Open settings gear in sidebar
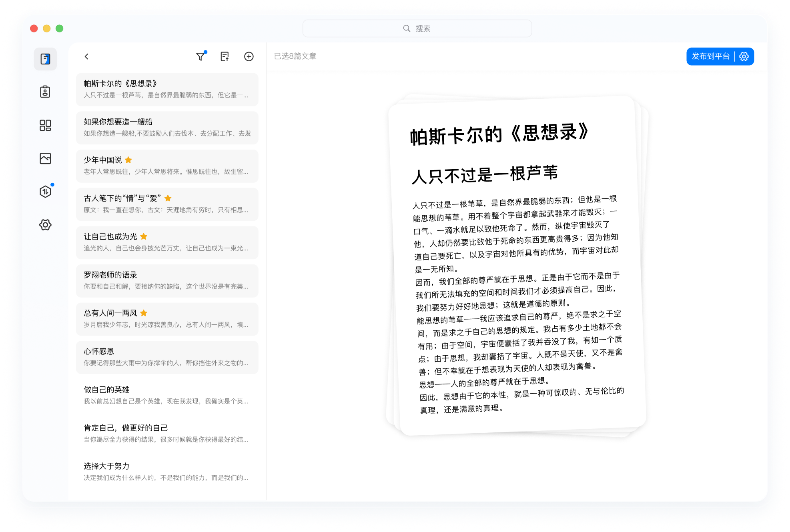The width and height of the screenshot is (790, 532). click(45, 225)
